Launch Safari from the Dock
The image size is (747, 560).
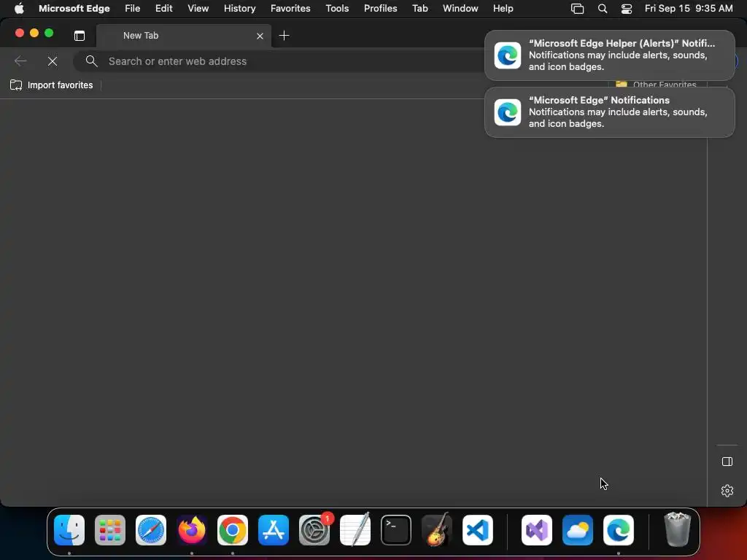tap(151, 530)
